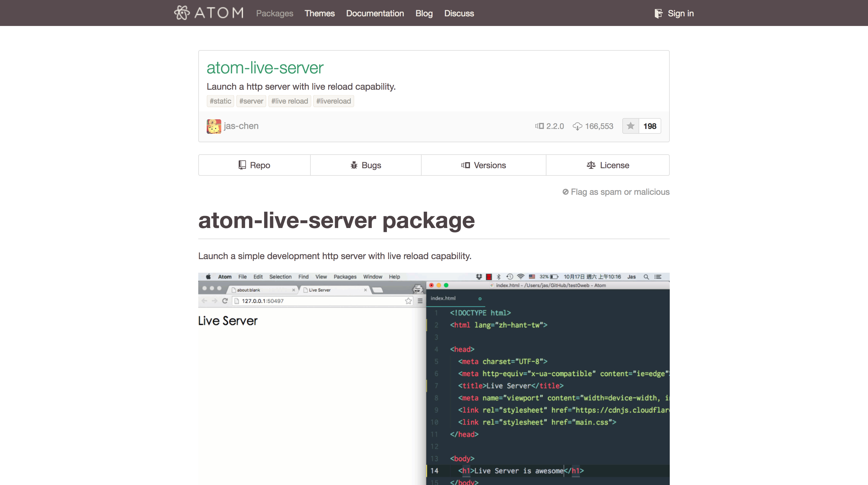Report an issue via the Bugs icon
This screenshot has width=868, height=485.
354,165
